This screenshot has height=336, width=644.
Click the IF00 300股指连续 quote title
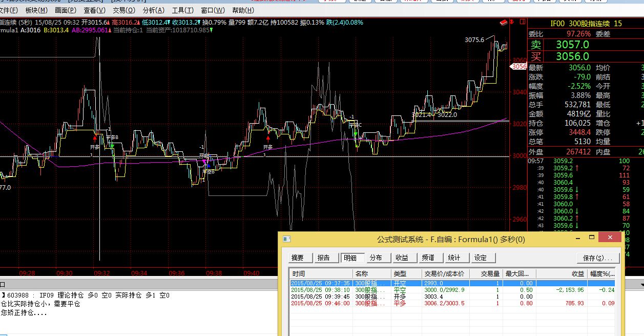pos(586,23)
